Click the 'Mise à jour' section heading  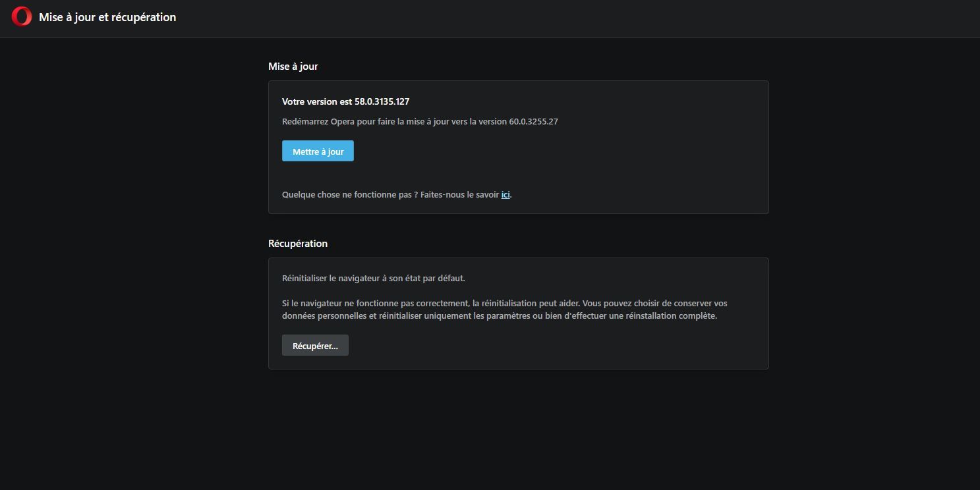293,67
